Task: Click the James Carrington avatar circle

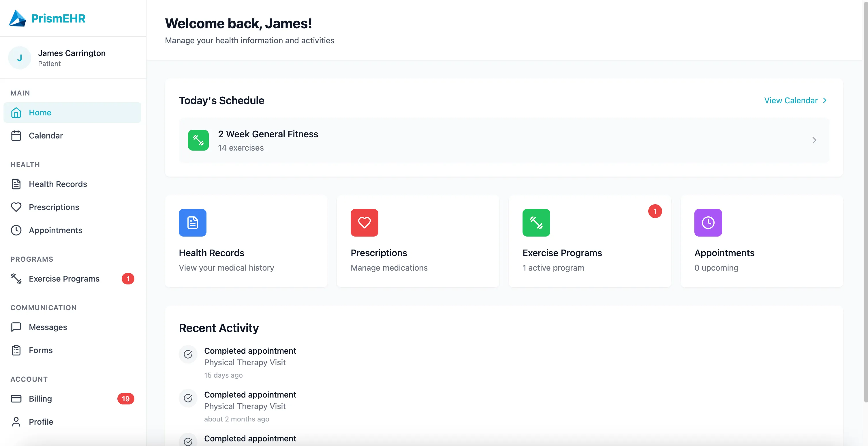Action: tap(20, 58)
